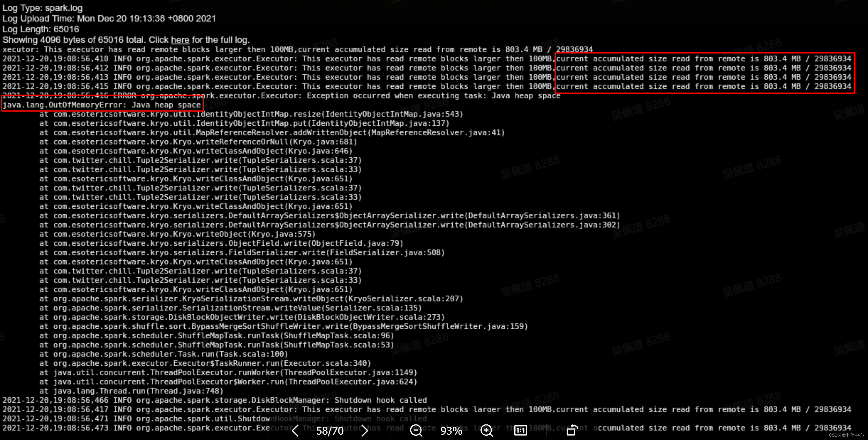Select the 19:08:56,415 INFO log line

[x=427, y=87]
